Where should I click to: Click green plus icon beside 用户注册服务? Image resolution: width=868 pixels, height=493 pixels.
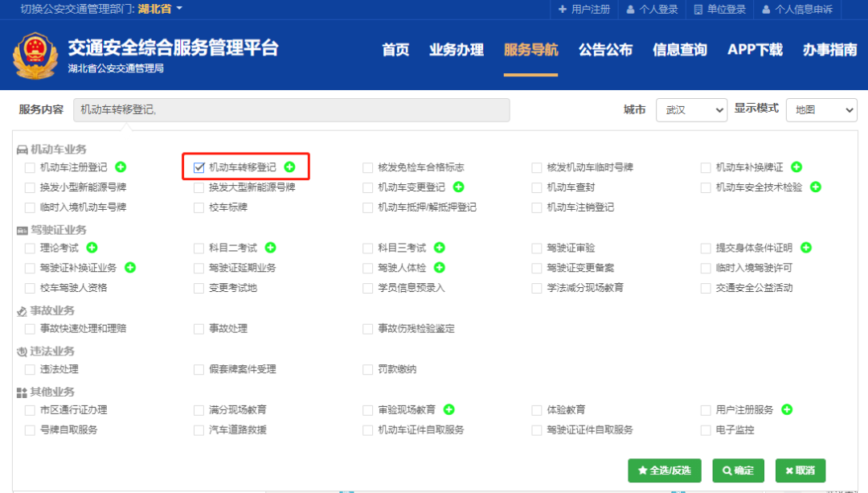pyautogui.click(x=787, y=409)
